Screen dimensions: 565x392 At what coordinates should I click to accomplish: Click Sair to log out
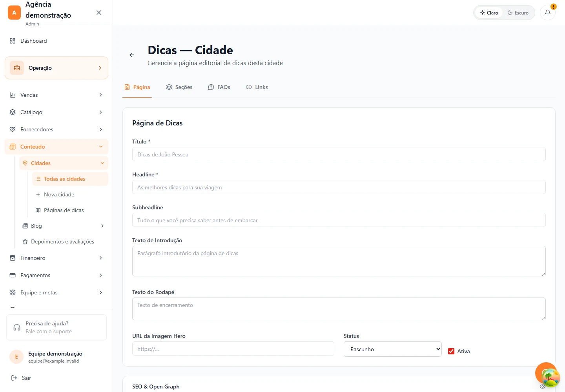click(21, 378)
